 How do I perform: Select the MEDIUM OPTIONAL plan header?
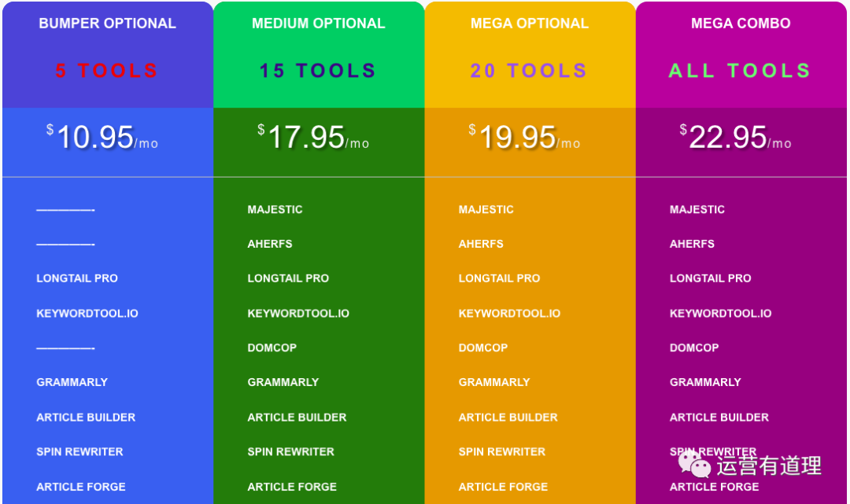[x=319, y=24]
